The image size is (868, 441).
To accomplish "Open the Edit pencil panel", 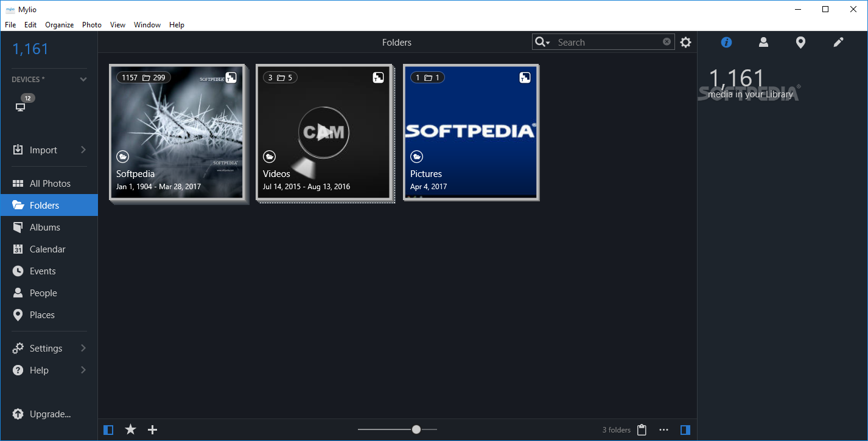I will tap(838, 42).
